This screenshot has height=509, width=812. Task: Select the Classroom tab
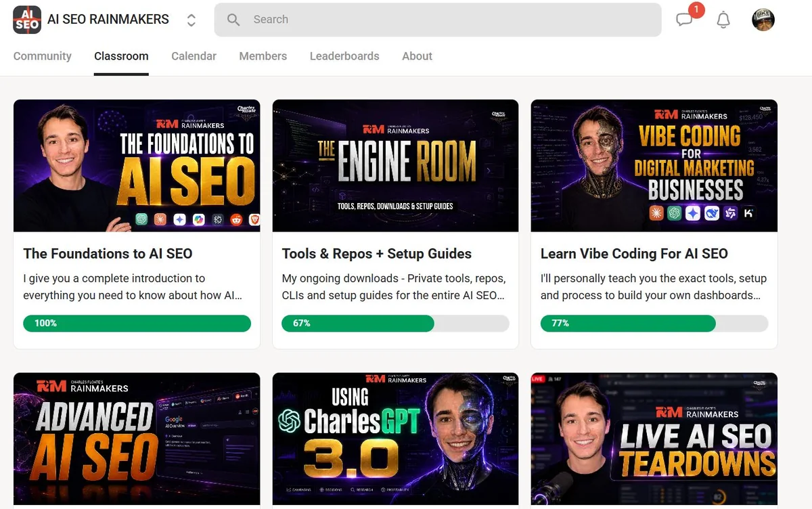121,56
